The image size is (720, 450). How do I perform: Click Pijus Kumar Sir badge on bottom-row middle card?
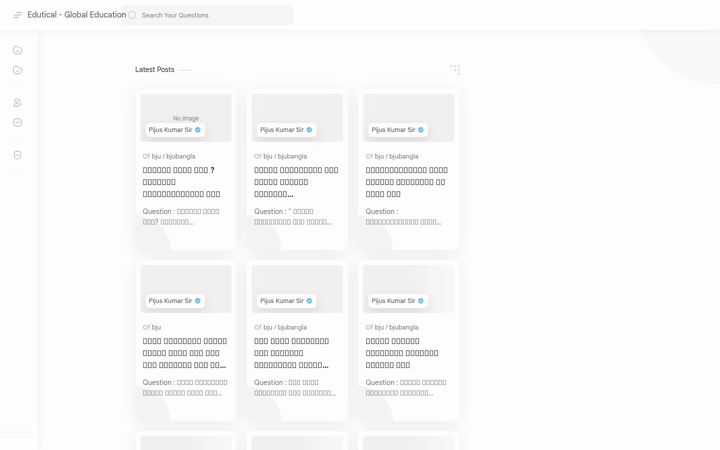pos(287,301)
